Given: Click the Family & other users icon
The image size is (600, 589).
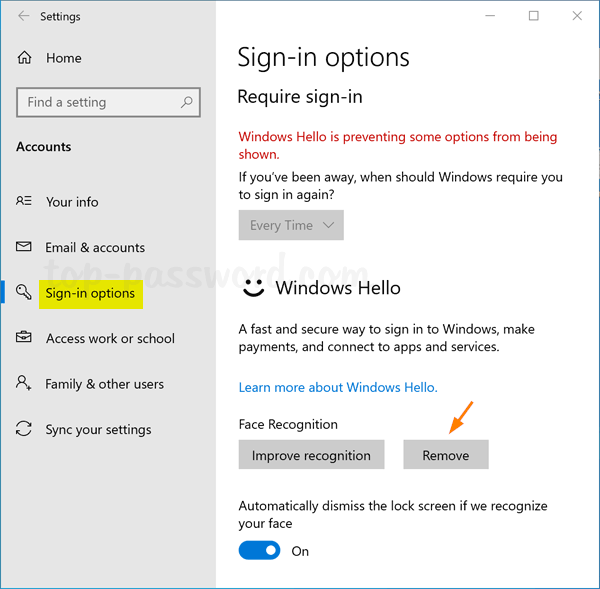Looking at the screenshot, I should coord(25,384).
